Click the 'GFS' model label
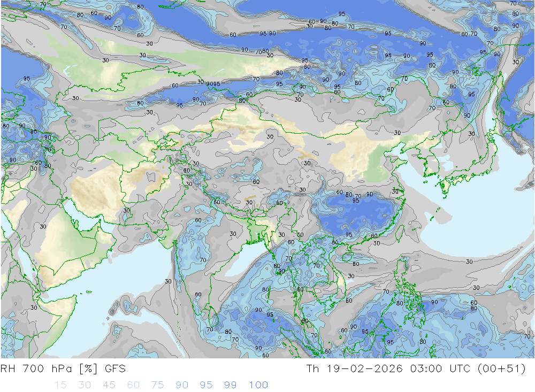The height and width of the screenshot is (392, 535). tap(116, 369)
